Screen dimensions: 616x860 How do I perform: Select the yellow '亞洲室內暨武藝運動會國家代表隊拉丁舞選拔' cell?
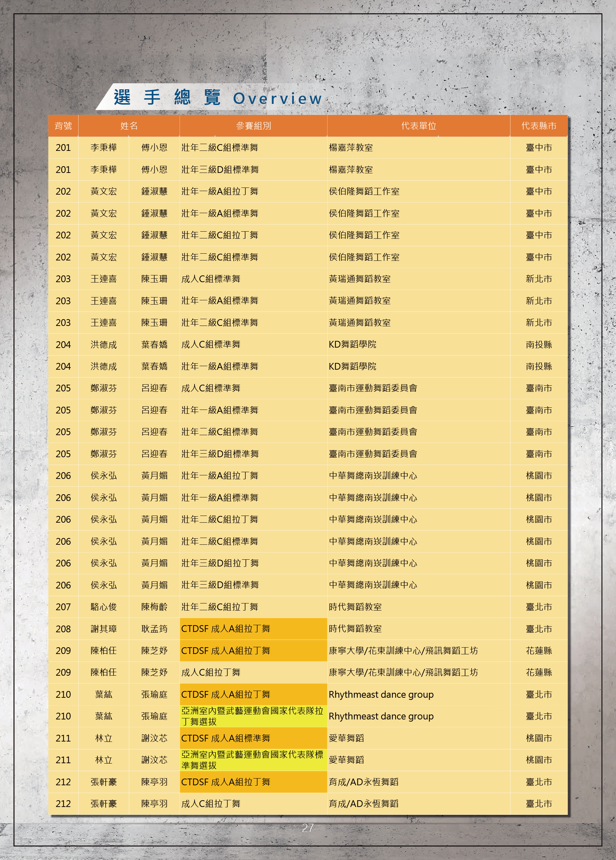click(x=253, y=716)
